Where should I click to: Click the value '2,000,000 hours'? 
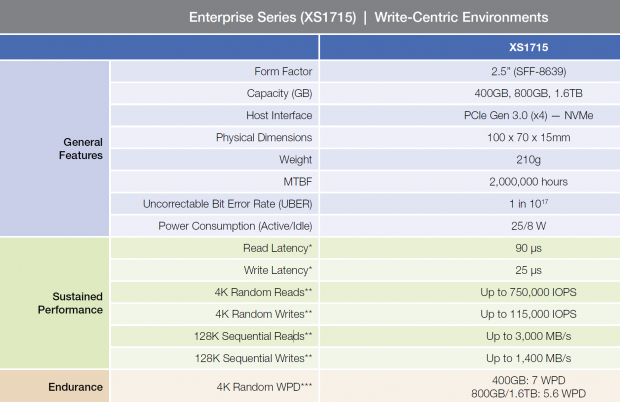pyautogui.click(x=528, y=182)
